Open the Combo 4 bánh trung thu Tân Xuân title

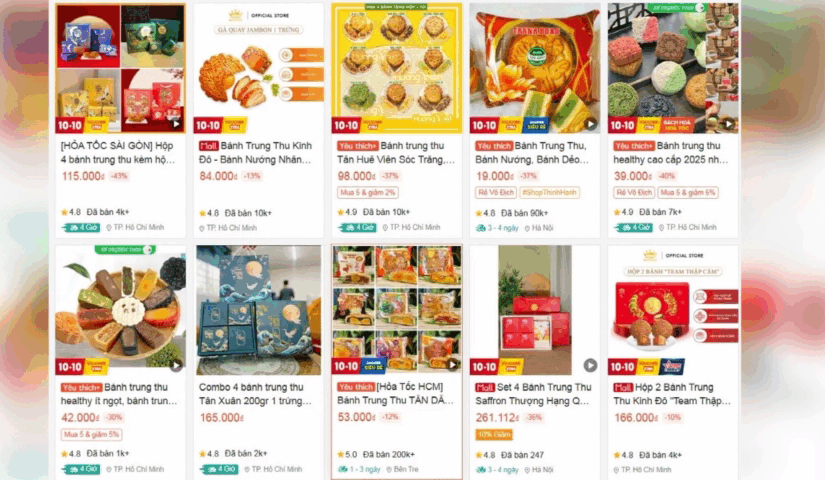coord(255,394)
